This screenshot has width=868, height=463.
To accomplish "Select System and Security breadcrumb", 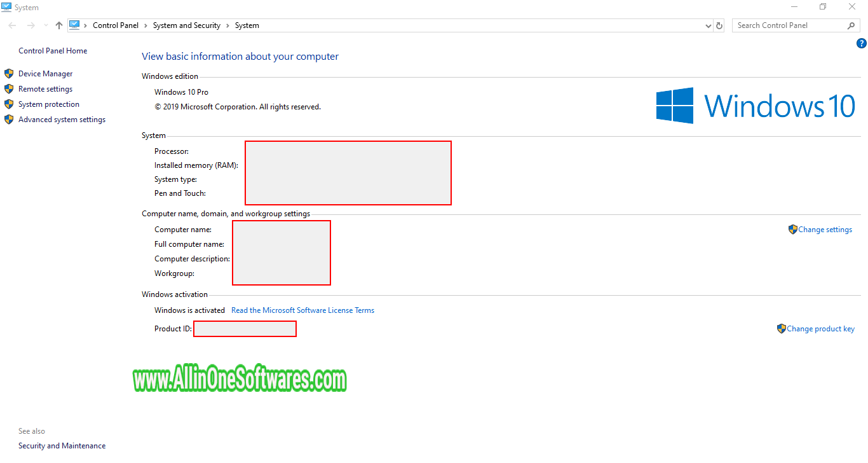I will pos(187,25).
